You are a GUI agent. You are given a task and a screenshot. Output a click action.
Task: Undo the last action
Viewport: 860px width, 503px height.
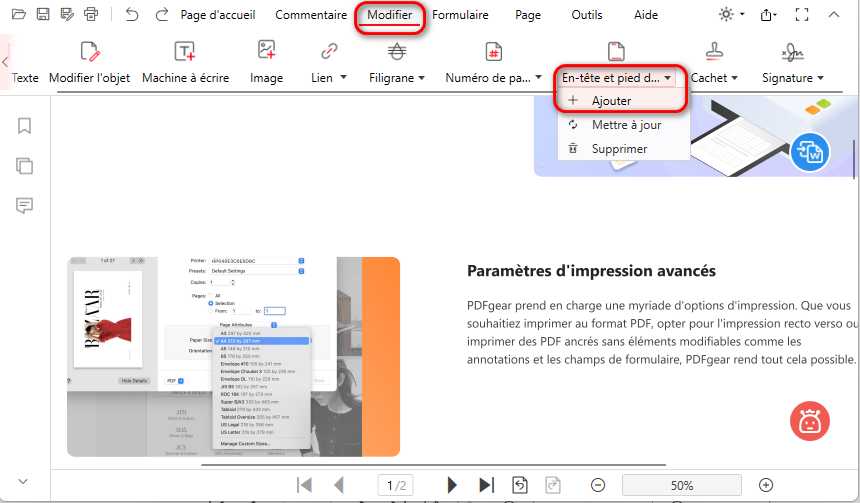(132, 15)
